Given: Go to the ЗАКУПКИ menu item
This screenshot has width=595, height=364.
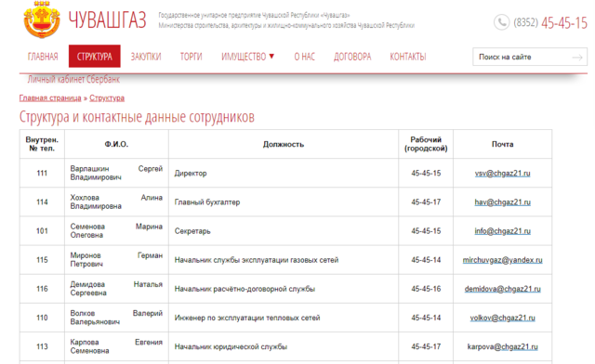Looking at the screenshot, I should click(146, 57).
